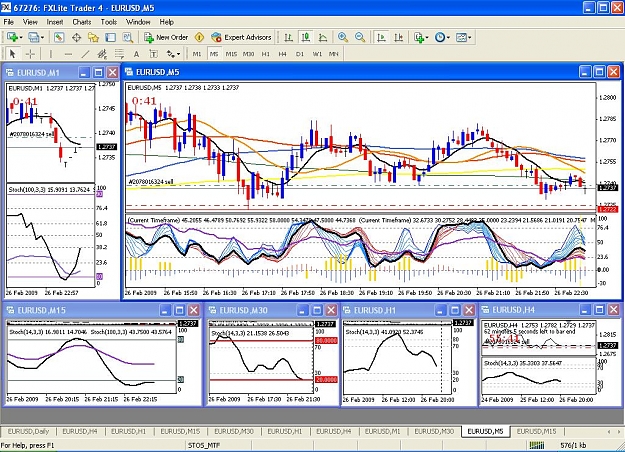
Task: Open the Data Window crosshair icon
Action: [x=76, y=37]
